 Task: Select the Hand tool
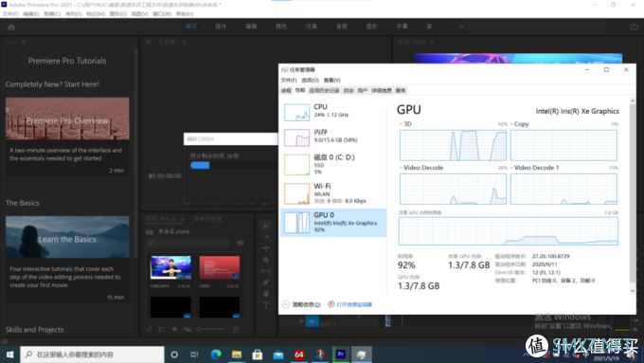click(x=266, y=294)
